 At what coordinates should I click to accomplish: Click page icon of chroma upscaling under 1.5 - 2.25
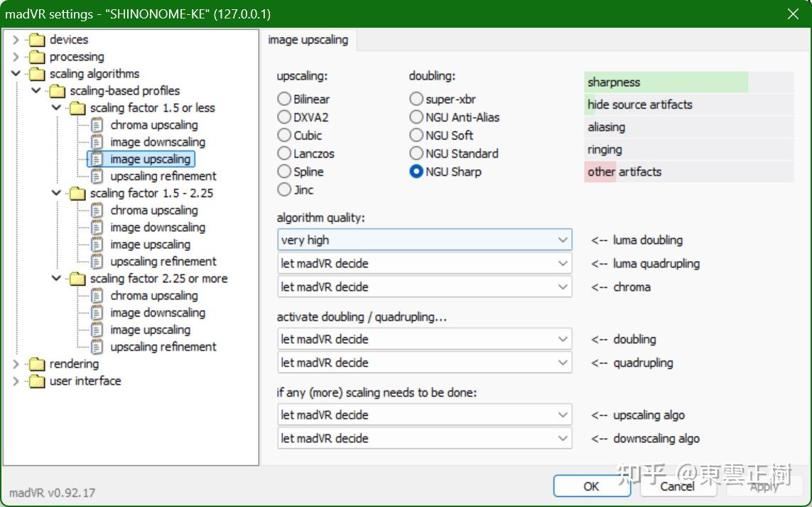pyautogui.click(x=97, y=210)
